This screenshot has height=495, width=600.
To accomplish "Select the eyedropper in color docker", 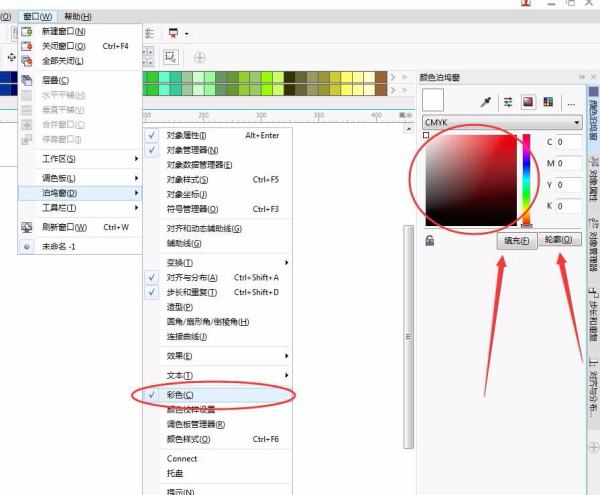I will 486,102.
